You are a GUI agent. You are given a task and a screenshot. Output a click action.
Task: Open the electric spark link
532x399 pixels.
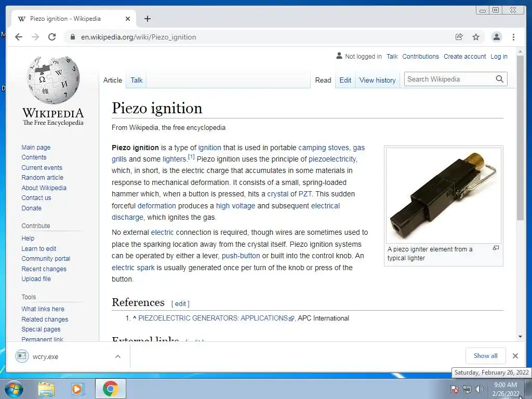133,268
